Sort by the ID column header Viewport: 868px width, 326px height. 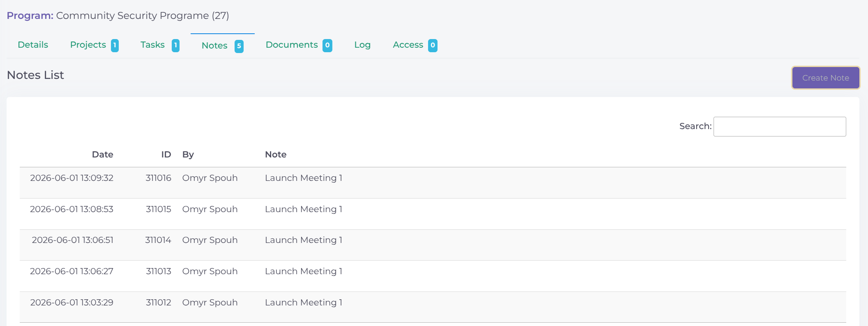(166, 155)
